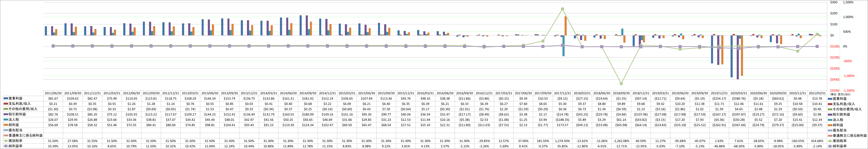Click the $12.46 interest expense cell
This screenshot has width=868, height=149.
[739, 104]
